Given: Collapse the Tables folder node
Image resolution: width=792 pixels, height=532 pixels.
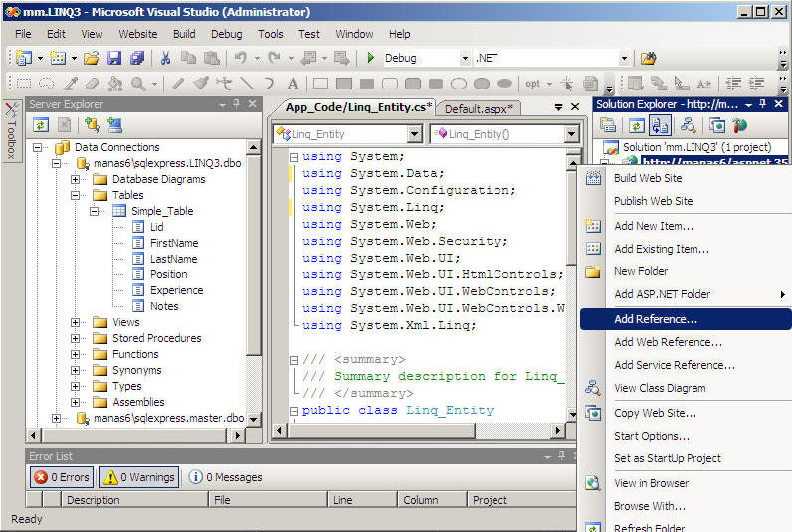Looking at the screenshot, I should pos(75,195).
